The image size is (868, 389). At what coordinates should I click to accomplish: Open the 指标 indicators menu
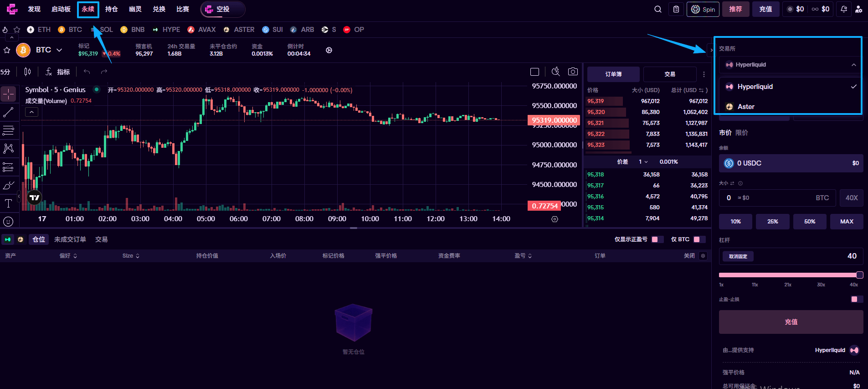click(58, 72)
